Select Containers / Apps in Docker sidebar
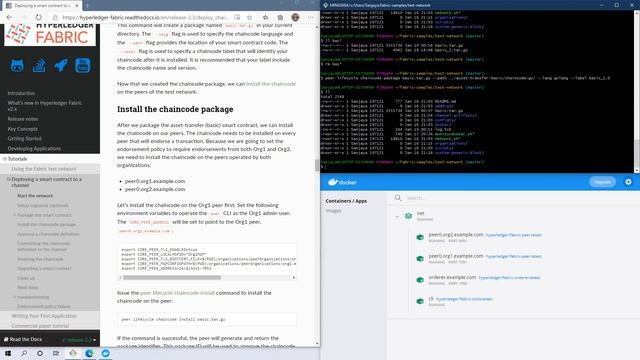 pos(346,201)
